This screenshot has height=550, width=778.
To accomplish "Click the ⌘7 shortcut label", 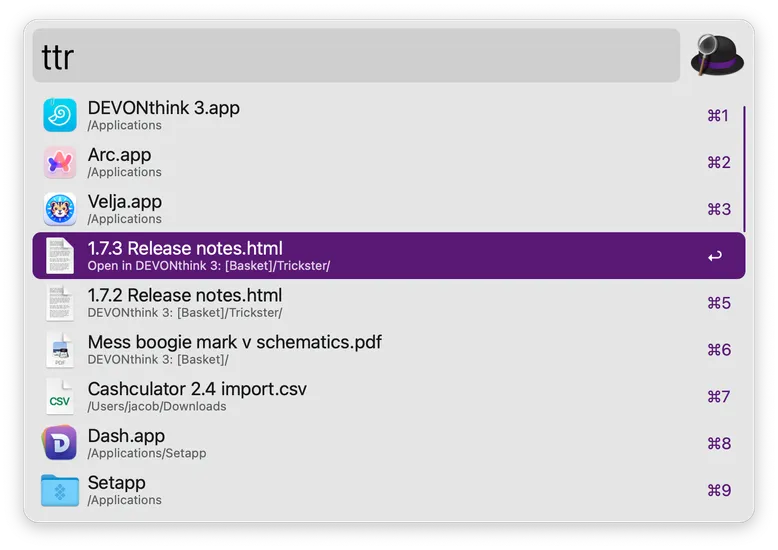I will (x=718, y=396).
